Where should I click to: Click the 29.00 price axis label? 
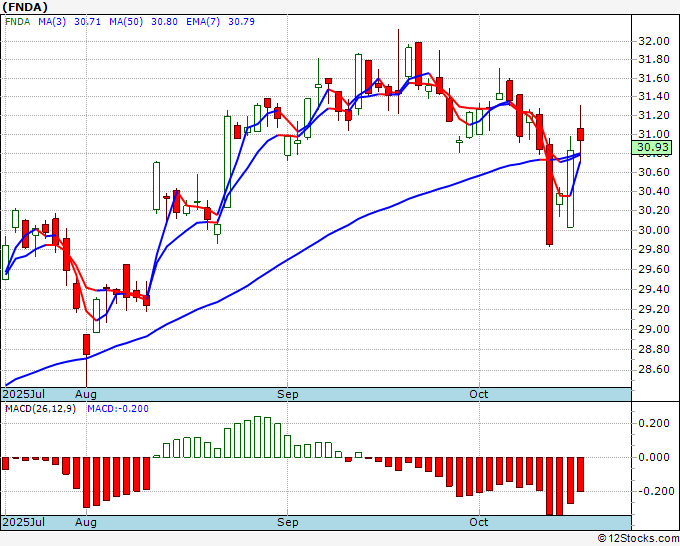click(654, 329)
